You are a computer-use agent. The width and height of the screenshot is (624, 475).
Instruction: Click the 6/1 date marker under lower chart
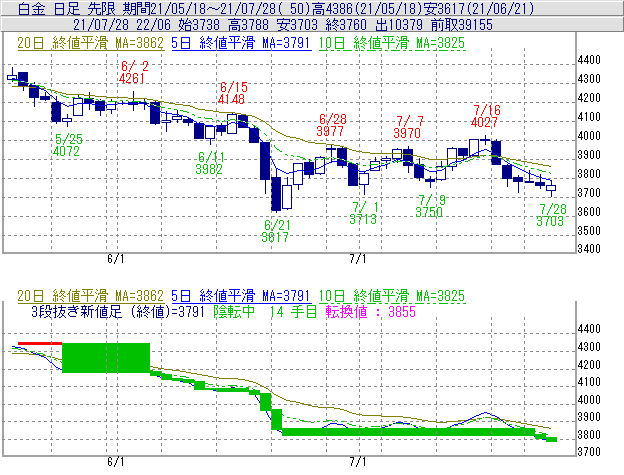click(116, 462)
